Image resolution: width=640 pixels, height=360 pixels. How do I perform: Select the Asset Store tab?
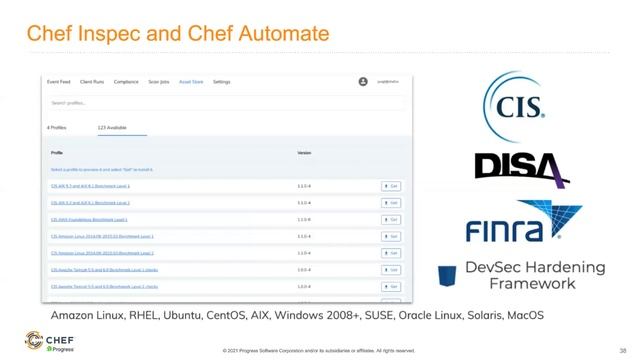191,82
